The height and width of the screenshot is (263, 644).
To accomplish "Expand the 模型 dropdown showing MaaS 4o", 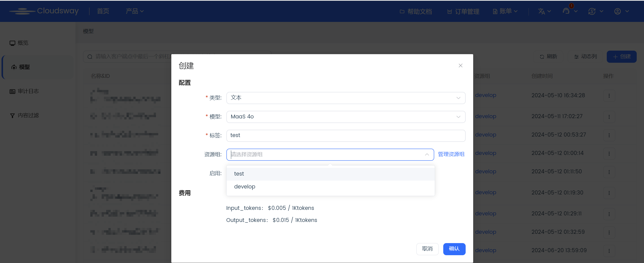I will [x=346, y=117].
